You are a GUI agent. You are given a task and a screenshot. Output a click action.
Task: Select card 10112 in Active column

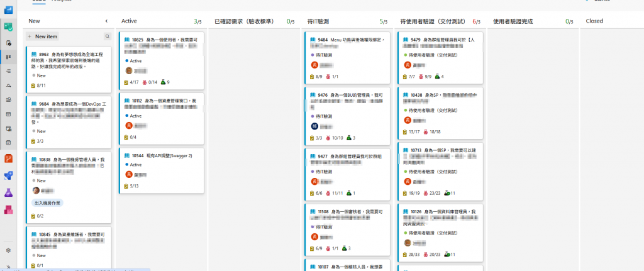coord(162,119)
